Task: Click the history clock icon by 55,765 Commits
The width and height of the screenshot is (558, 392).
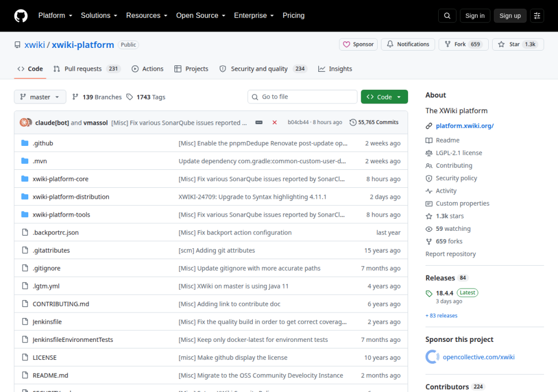Action: (353, 122)
